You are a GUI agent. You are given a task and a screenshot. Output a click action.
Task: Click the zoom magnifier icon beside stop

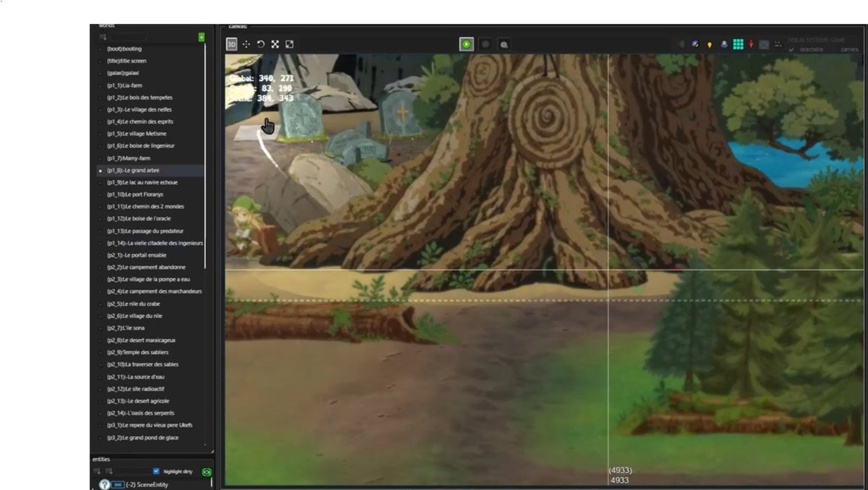[504, 44]
